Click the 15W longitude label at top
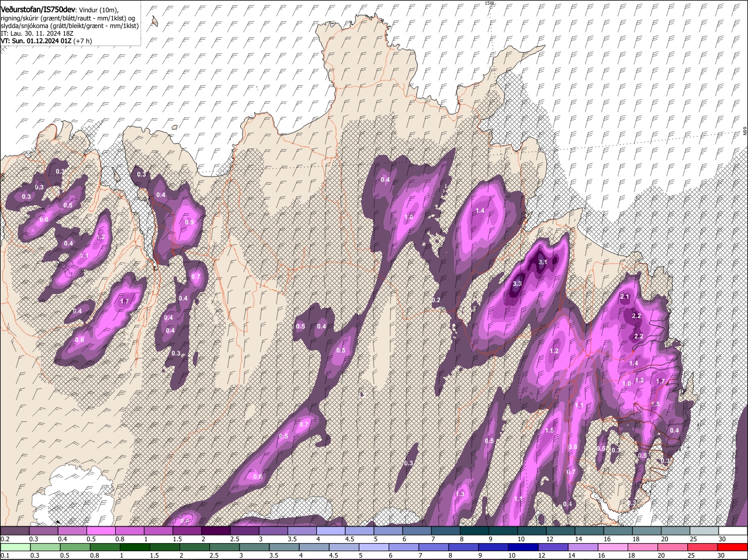Image resolution: width=748 pixels, height=560 pixels. (x=489, y=4)
